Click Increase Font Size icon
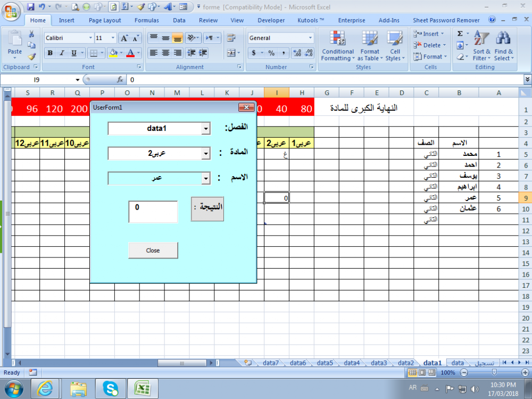532x399 pixels. 124,38
